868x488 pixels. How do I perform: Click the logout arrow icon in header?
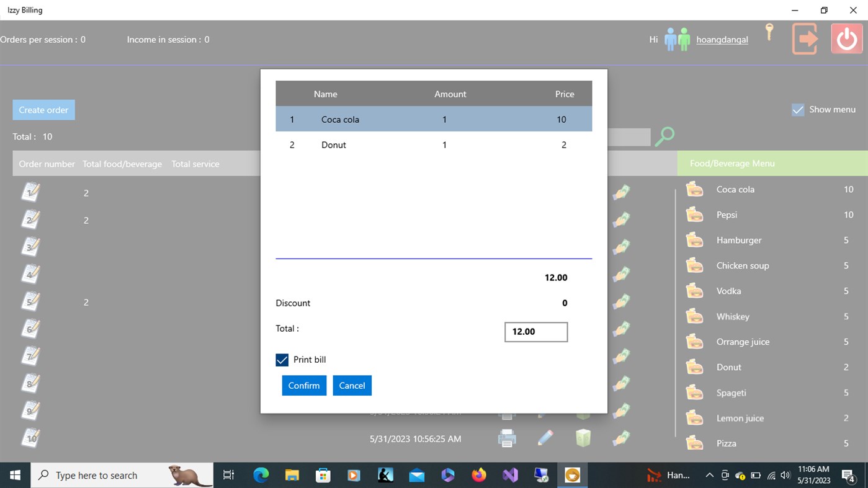tap(805, 39)
